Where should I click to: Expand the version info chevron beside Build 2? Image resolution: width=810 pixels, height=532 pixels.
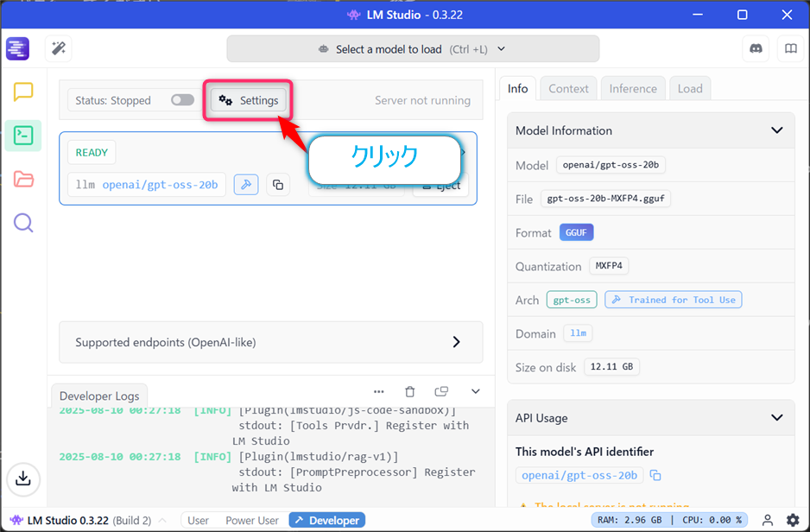(162, 520)
